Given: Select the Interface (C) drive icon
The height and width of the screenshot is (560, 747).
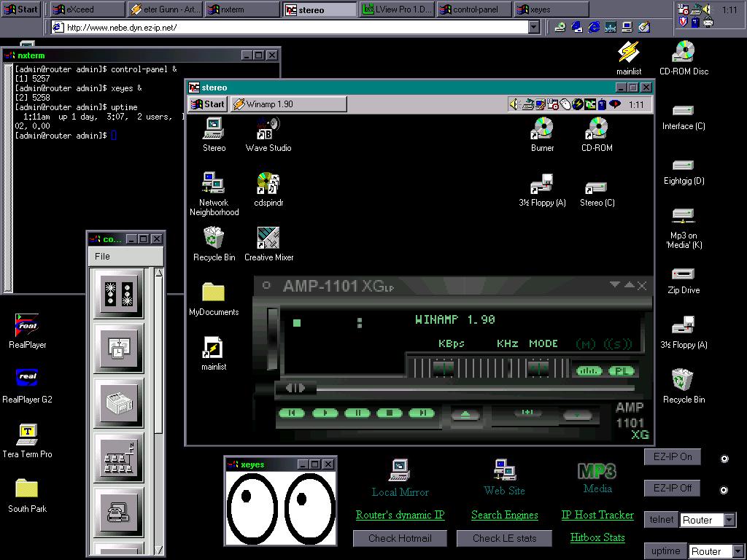Looking at the screenshot, I should (x=684, y=117).
